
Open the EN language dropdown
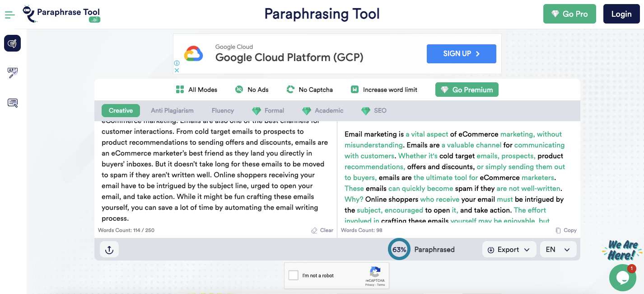click(x=558, y=250)
